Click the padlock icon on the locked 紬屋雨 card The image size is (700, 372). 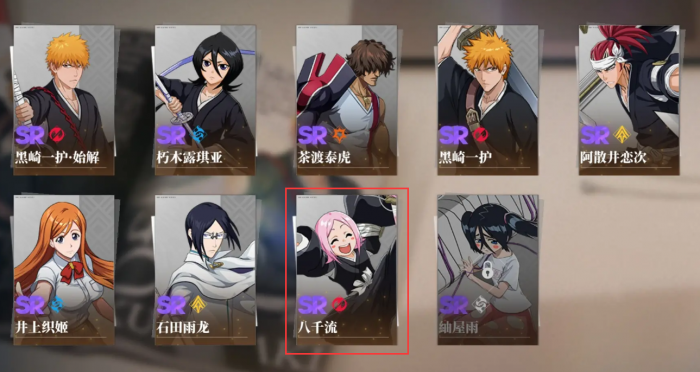pyautogui.click(x=488, y=271)
